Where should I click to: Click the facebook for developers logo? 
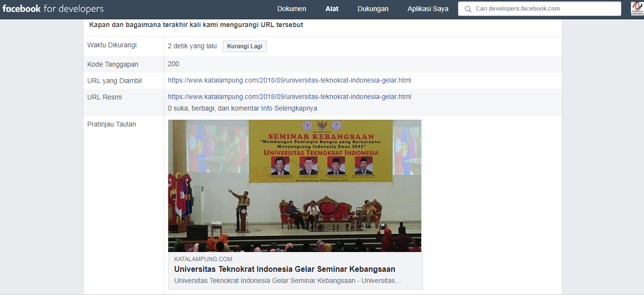[x=53, y=9]
